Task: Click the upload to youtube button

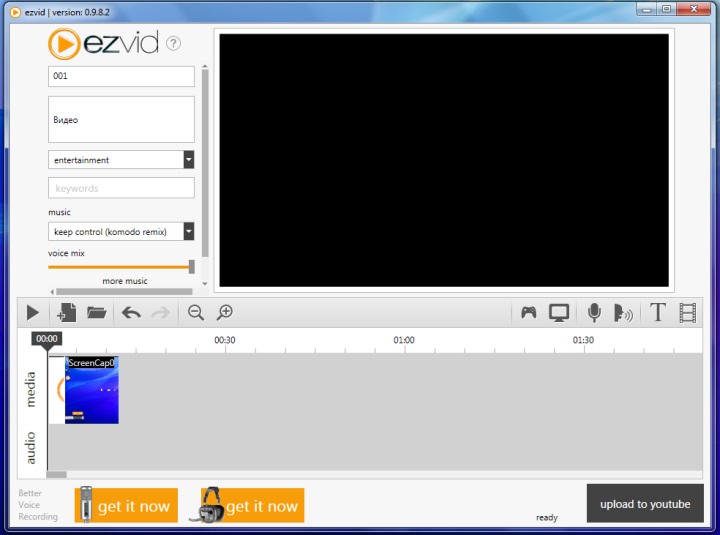Action: [645, 504]
